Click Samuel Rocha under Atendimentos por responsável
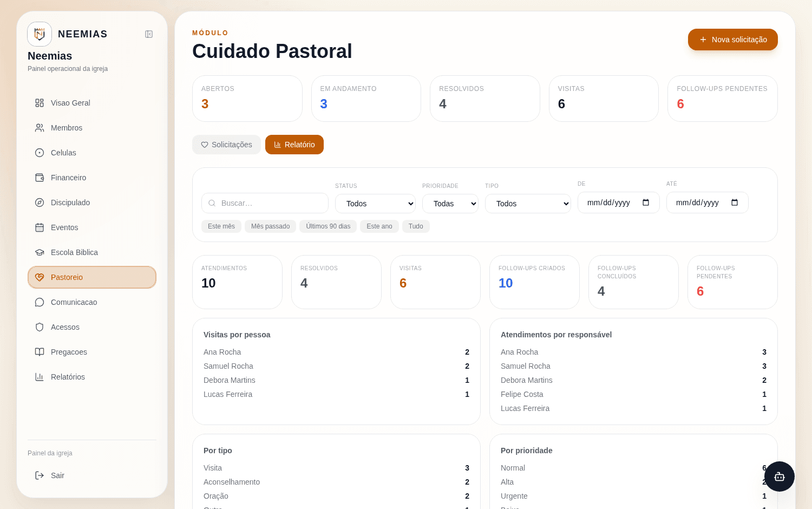Viewport: 812px width, 509px height. [x=633, y=366]
